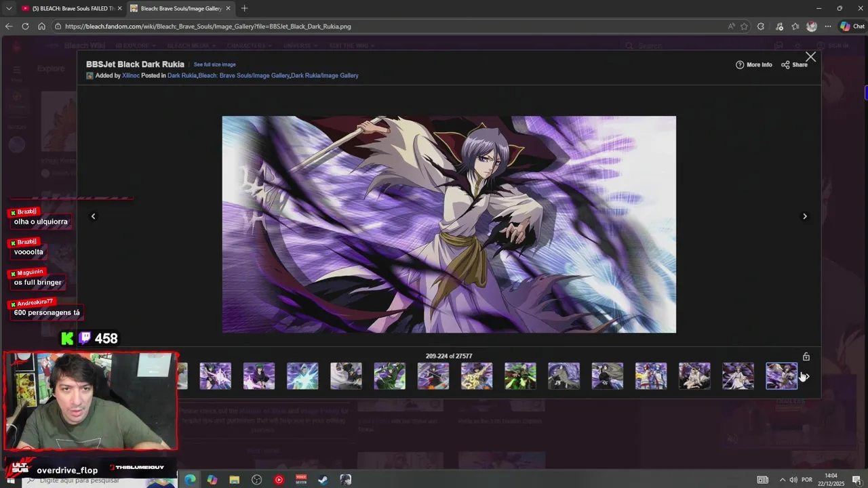
Task: Close the image lightbox with the X
Action: [810, 57]
